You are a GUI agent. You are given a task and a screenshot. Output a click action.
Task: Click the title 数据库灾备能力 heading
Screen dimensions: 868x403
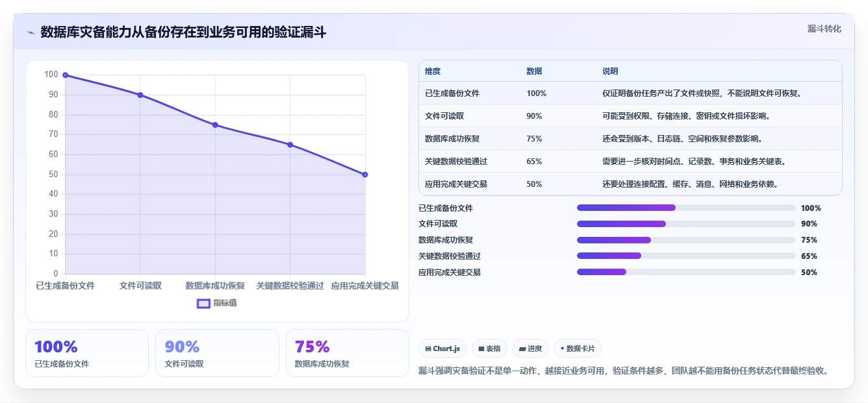(183, 32)
